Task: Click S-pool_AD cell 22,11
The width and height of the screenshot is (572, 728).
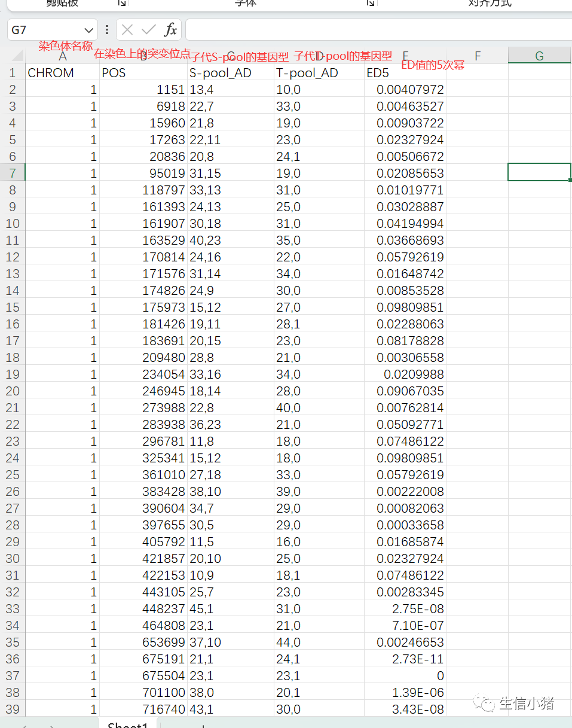Action: pyautogui.click(x=231, y=140)
